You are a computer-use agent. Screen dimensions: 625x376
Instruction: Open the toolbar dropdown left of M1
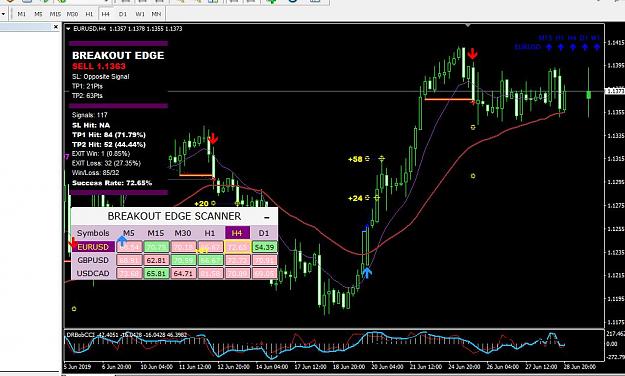(4, 14)
